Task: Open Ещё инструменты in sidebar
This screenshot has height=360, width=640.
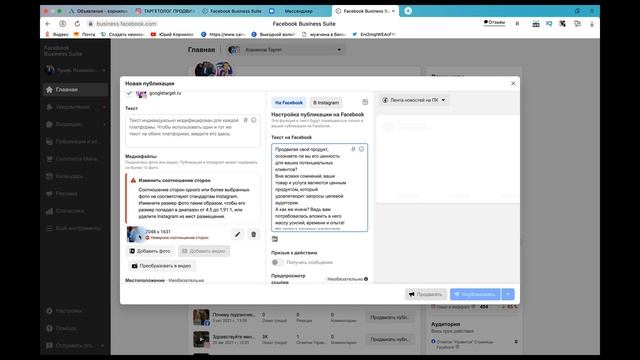Action: click(x=75, y=228)
